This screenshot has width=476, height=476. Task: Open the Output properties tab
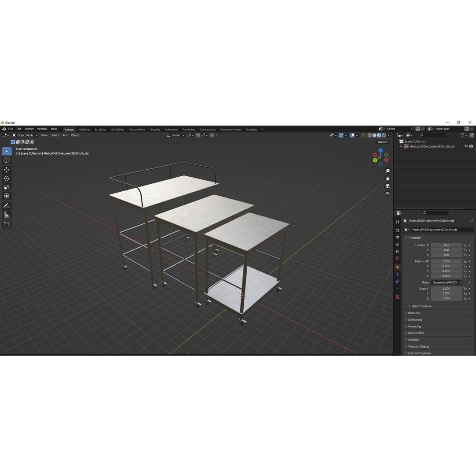(398, 238)
